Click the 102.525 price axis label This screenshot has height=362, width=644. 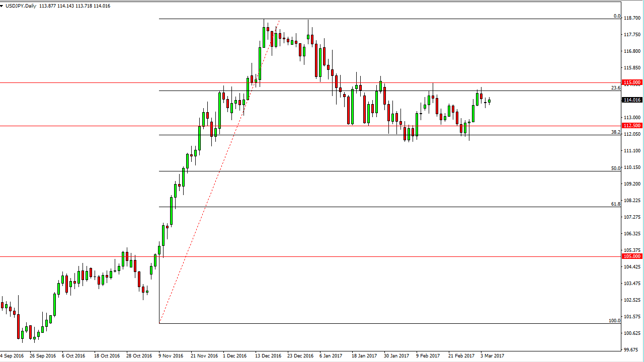tap(631, 300)
